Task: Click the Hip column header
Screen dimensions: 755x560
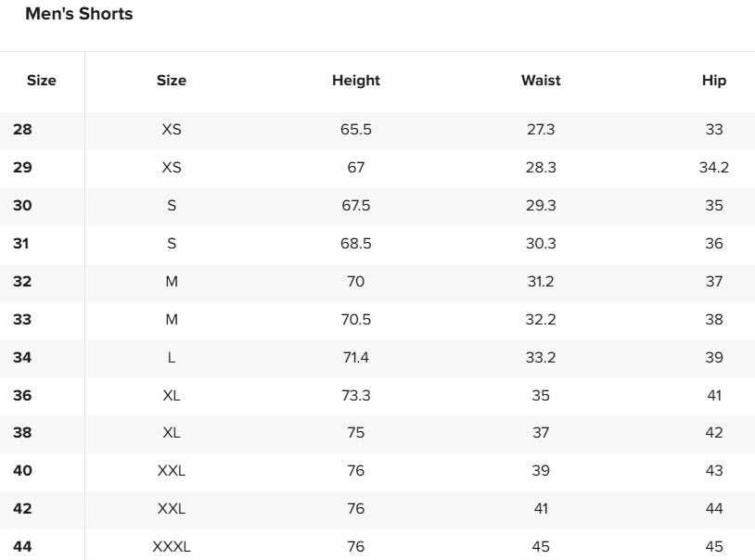Action: point(713,81)
